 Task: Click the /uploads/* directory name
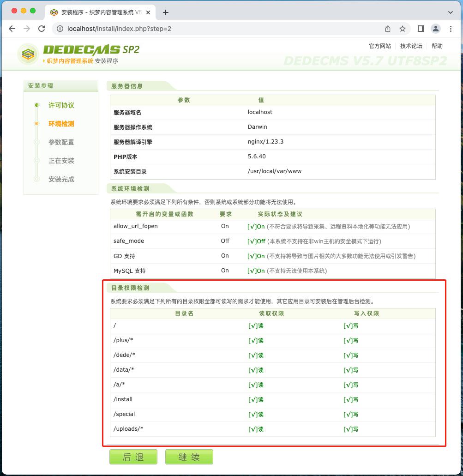coord(128,429)
